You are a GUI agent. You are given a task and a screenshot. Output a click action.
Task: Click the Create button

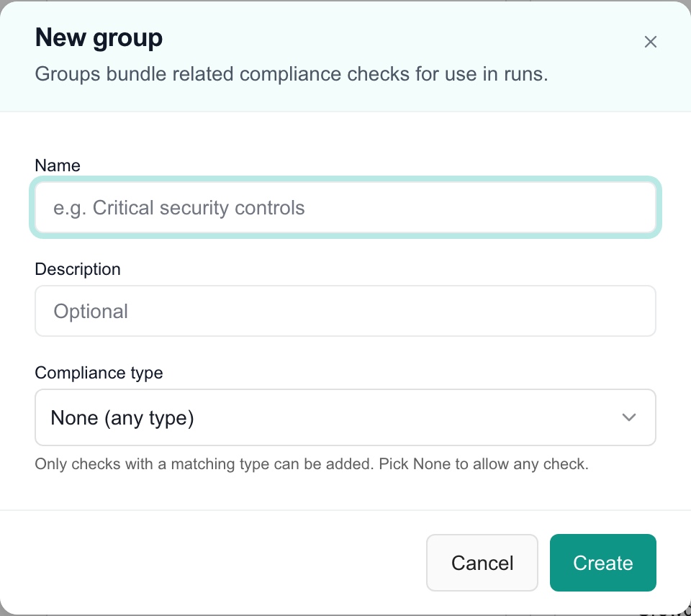click(x=603, y=563)
